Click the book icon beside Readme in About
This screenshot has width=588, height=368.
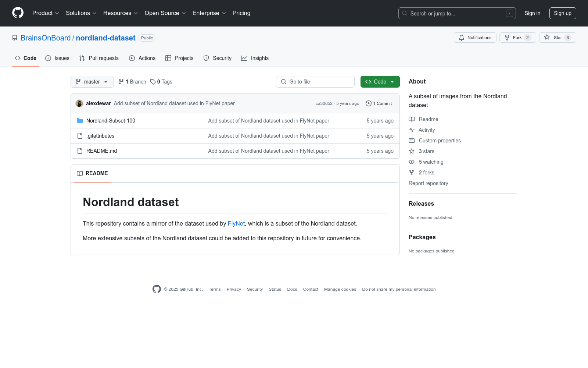point(412,119)
